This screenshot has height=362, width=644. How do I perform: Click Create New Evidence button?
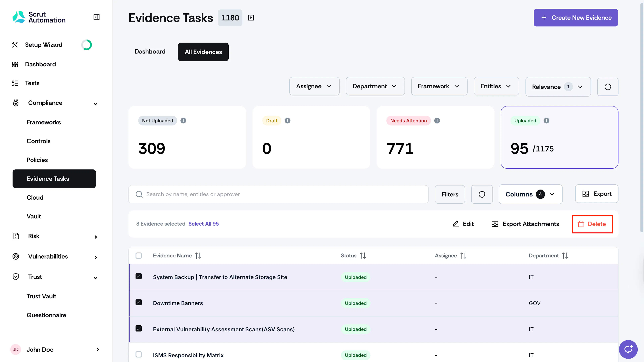tap(576, 17)
